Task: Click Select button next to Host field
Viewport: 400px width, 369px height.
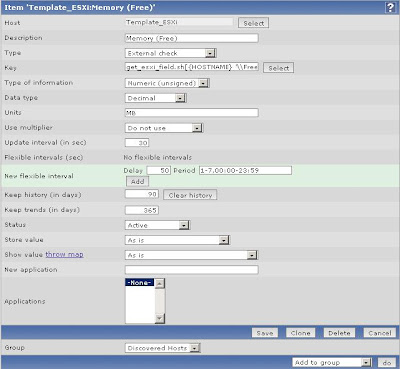Action: pyautogui.click(x=253, y=23)
